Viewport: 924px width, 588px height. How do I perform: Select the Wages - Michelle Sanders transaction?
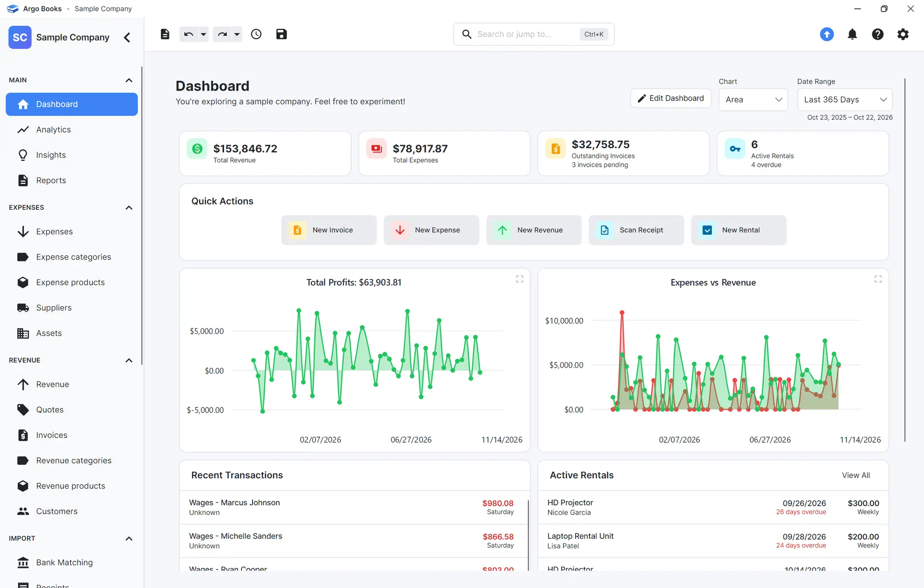tap(353, 541)
